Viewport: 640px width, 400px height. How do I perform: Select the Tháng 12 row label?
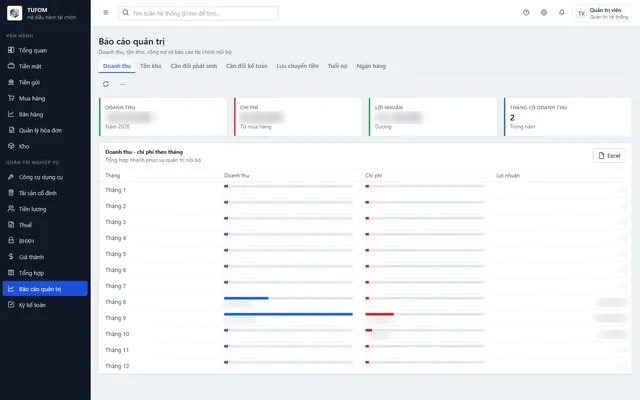117,366
